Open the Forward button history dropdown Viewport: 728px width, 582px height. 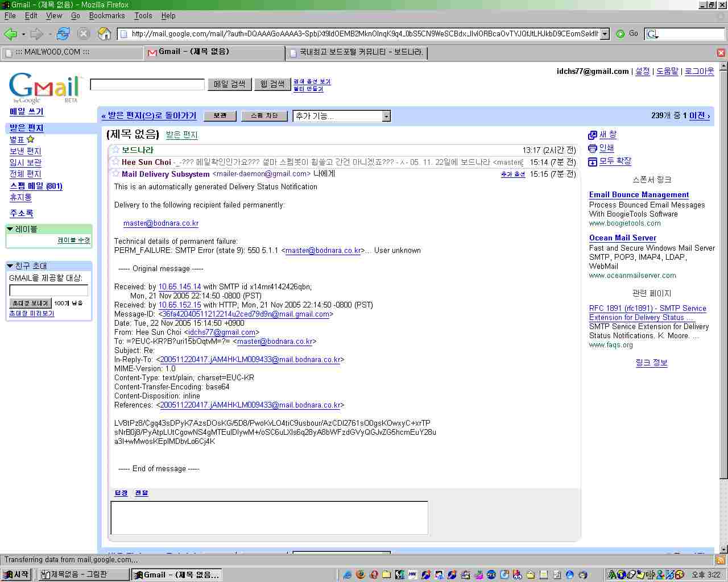[x=50, y=34]
